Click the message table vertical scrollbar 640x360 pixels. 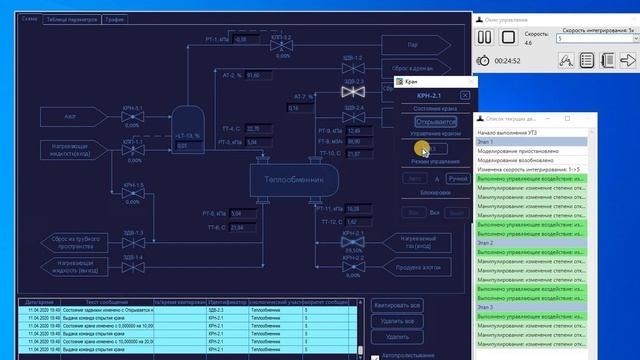(360, 329)
